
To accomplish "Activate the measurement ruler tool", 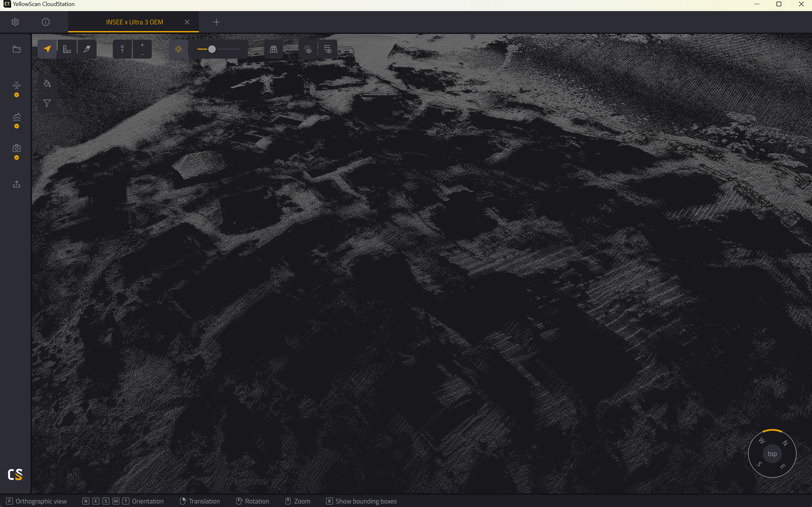I will [x=67, y=49].
